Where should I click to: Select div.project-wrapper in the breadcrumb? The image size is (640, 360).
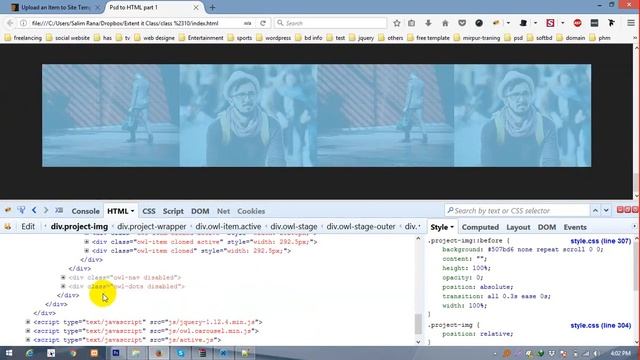tap(151, 227)
